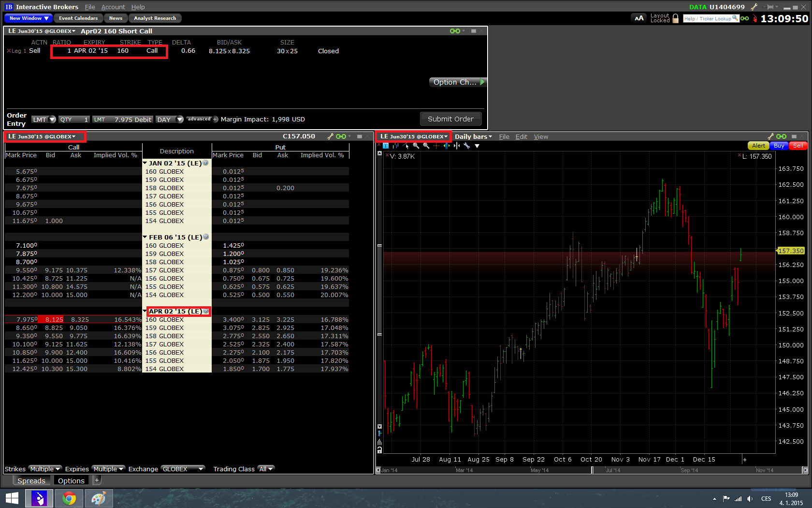Screen dimensions: 812x508
Task: Click option chain panel's green link icon
Action: coord(341,137)
